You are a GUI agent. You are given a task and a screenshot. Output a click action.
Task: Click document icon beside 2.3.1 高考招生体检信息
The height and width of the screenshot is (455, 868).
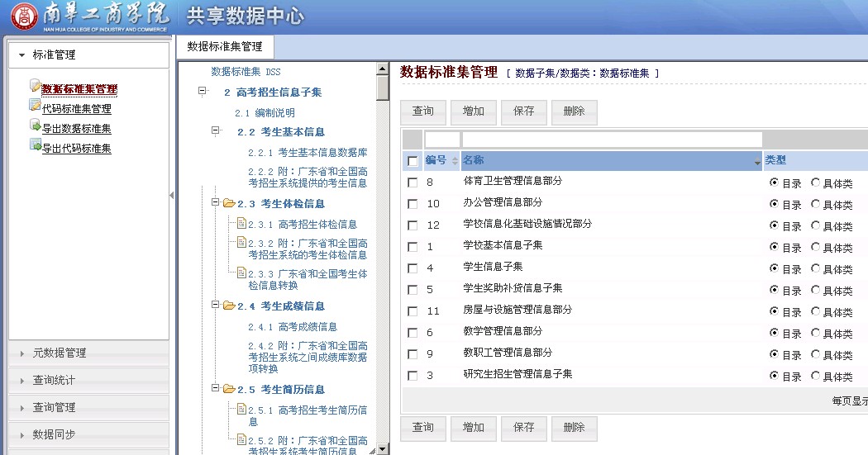241,223
